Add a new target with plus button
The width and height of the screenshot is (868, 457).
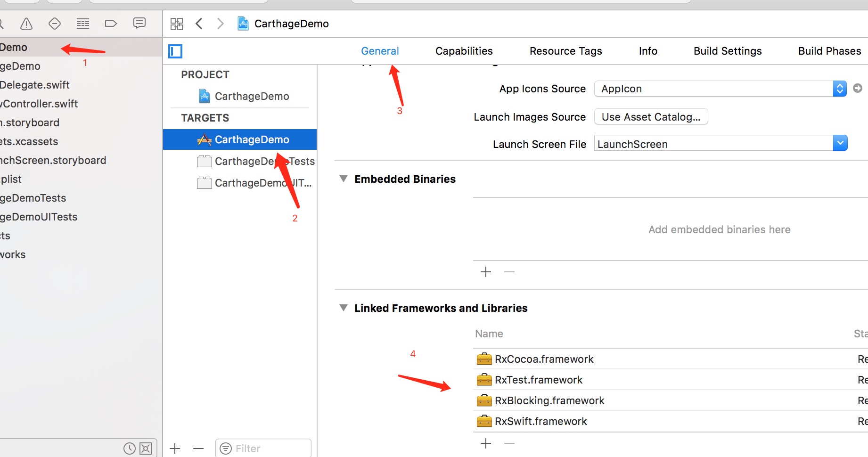175,449
